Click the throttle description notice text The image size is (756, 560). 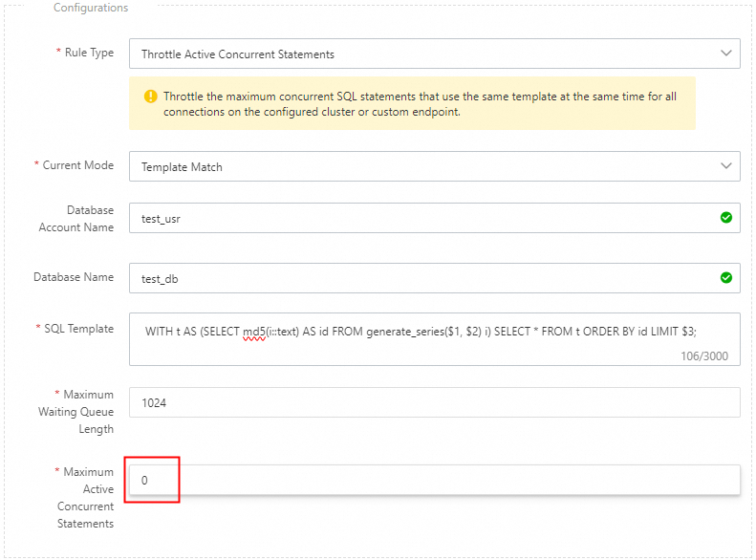tap(420, 104)
